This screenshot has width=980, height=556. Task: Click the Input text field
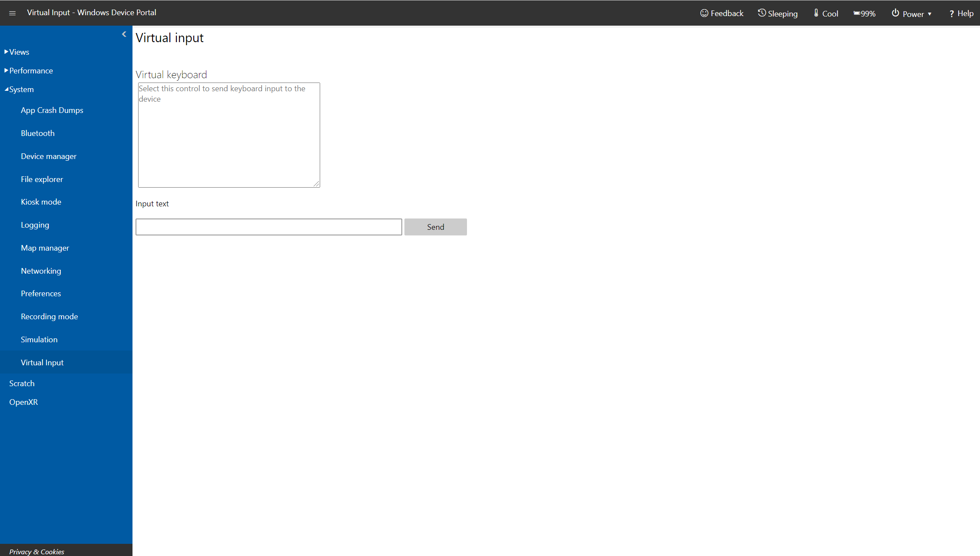click(x=268, y=227)
